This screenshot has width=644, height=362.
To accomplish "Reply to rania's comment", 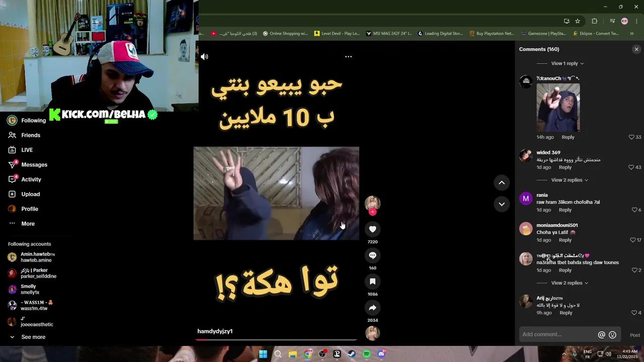I will (x=565, y=210).
